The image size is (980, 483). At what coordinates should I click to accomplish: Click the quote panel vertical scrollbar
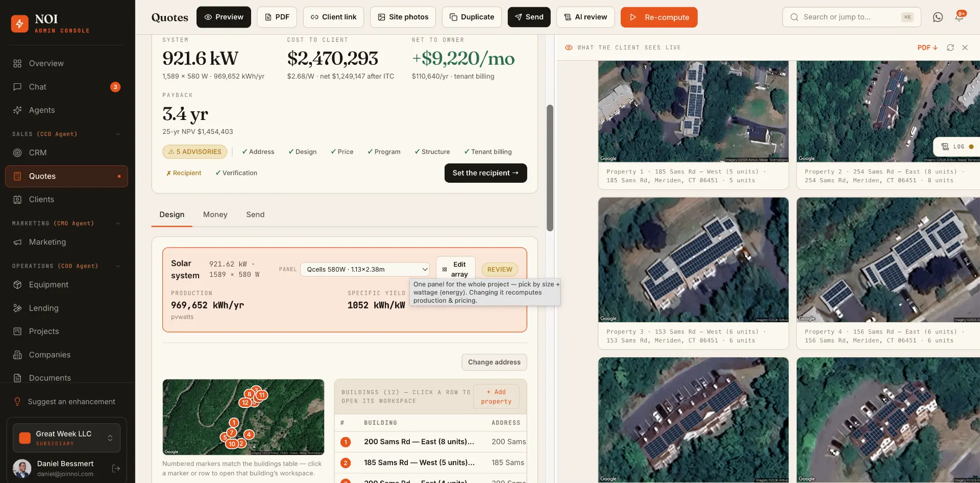click(550, 168)
